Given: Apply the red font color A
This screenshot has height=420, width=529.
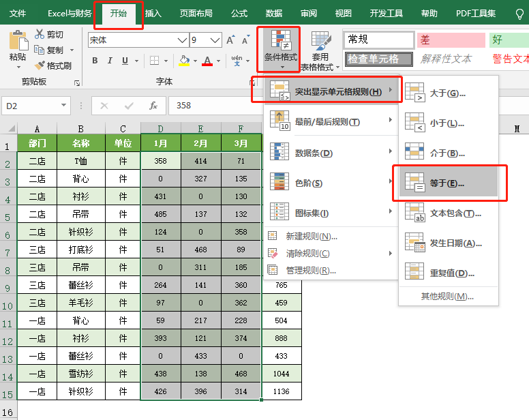Looking at the screenshot, I should coord(207,61).
